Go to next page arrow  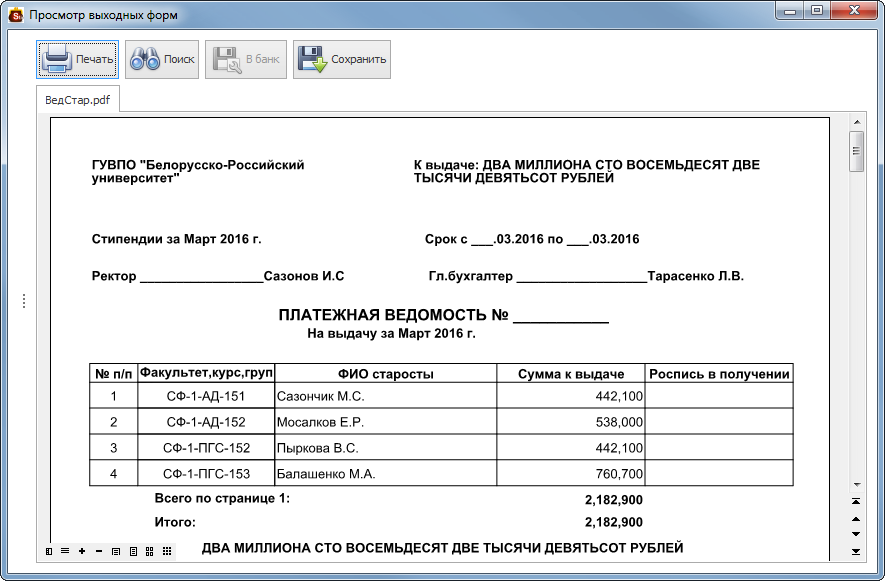click(x=856, y=534)
